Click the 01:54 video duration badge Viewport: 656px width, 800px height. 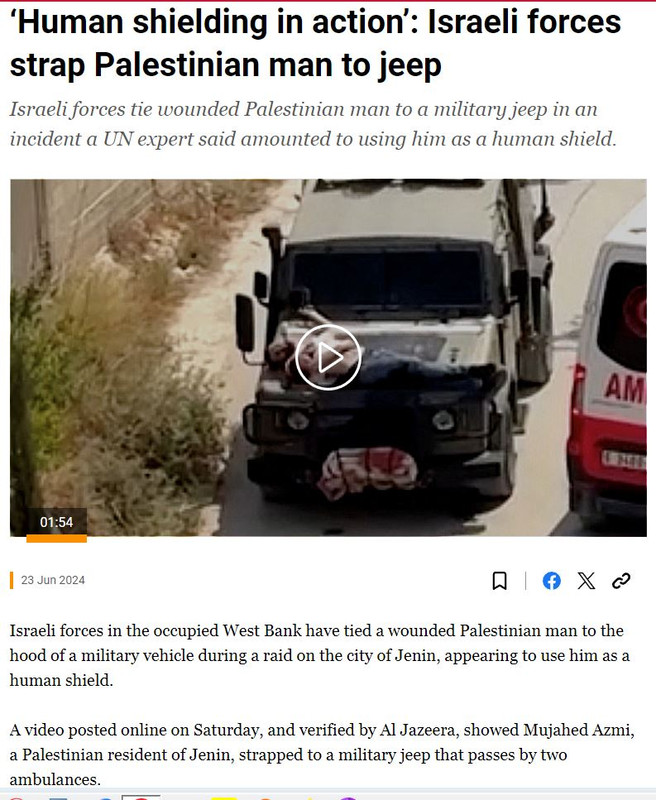(x=56, y=522)
